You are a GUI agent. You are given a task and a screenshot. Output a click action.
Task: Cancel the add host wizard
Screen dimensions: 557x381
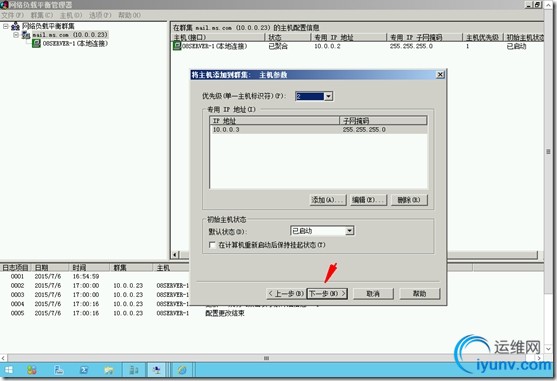tap(373, 294)
